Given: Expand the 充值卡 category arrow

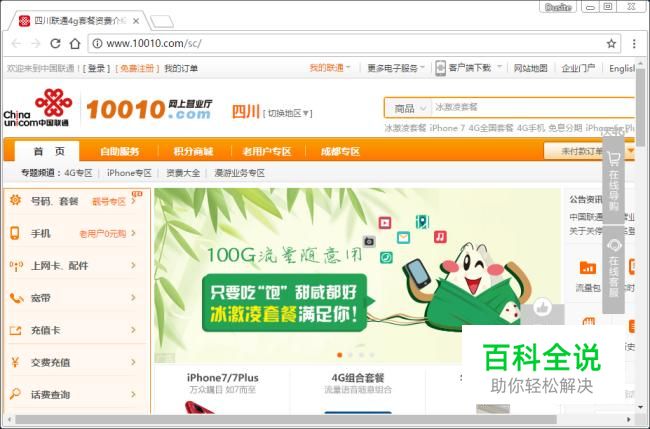Looking at the screenshot, I should click(133, 330).
